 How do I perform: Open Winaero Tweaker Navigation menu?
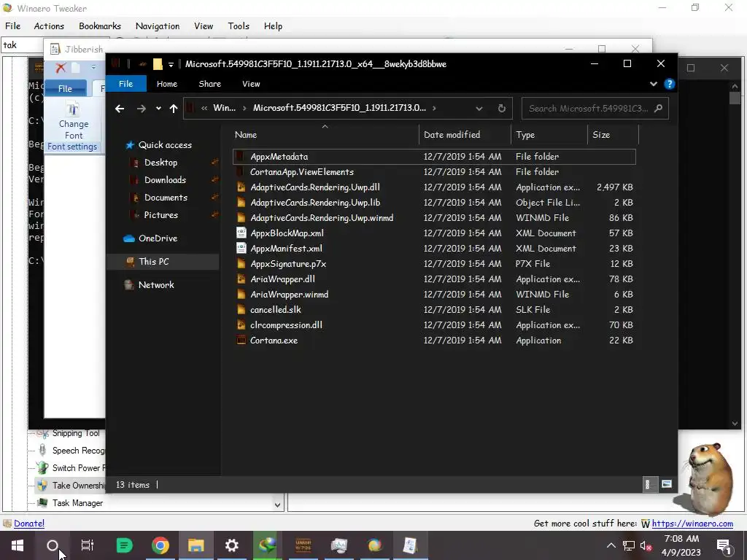click(x=158, y=26)
